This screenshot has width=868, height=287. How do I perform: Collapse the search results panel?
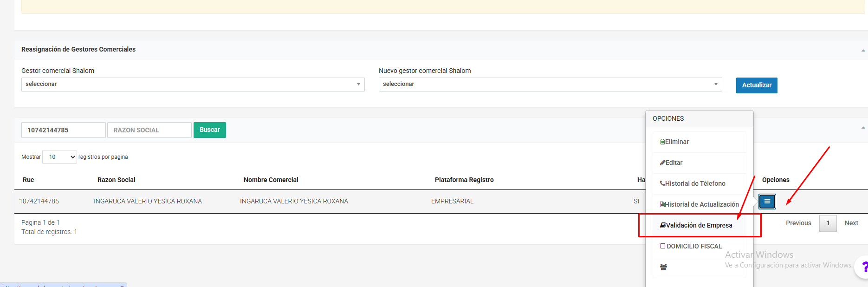click(x=863, y=128)
